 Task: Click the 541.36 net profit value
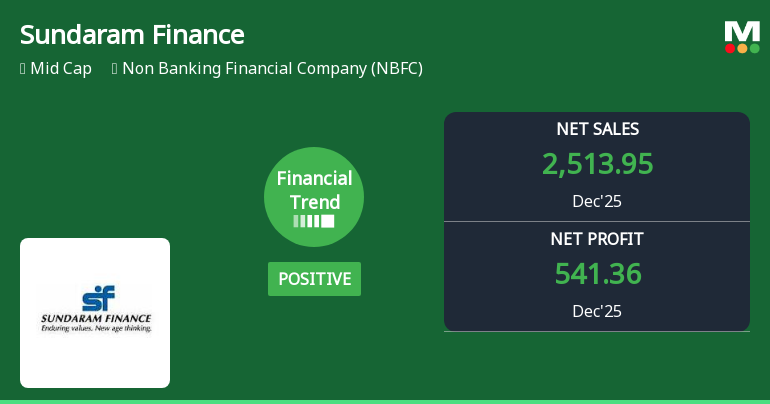pyautogui.click(x=597, y=274)
